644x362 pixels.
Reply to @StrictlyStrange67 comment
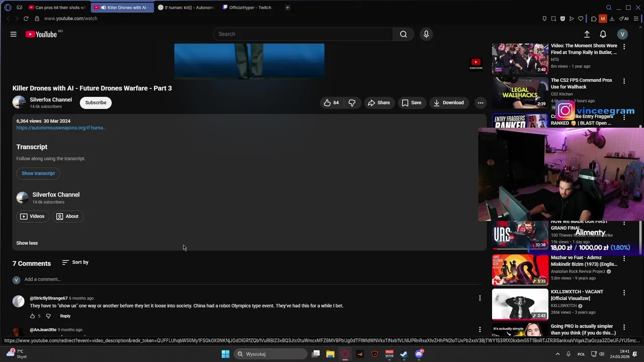pyautogui.click(x=65, y=316)
